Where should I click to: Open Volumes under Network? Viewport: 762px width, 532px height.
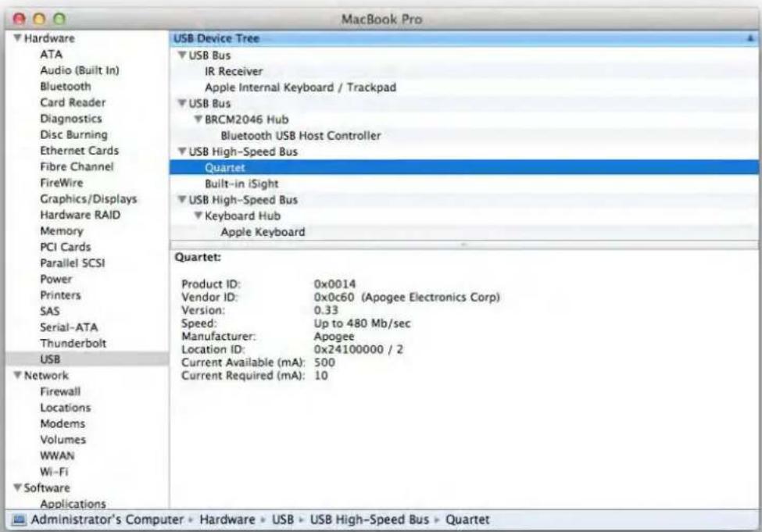(63, 439)
